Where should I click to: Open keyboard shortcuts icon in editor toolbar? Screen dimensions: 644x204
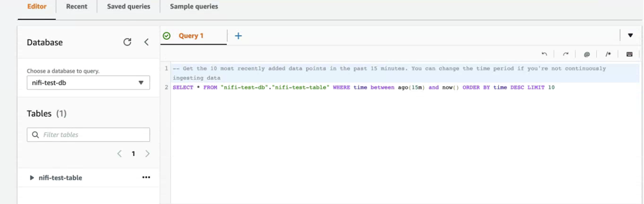tap(629, 54)
